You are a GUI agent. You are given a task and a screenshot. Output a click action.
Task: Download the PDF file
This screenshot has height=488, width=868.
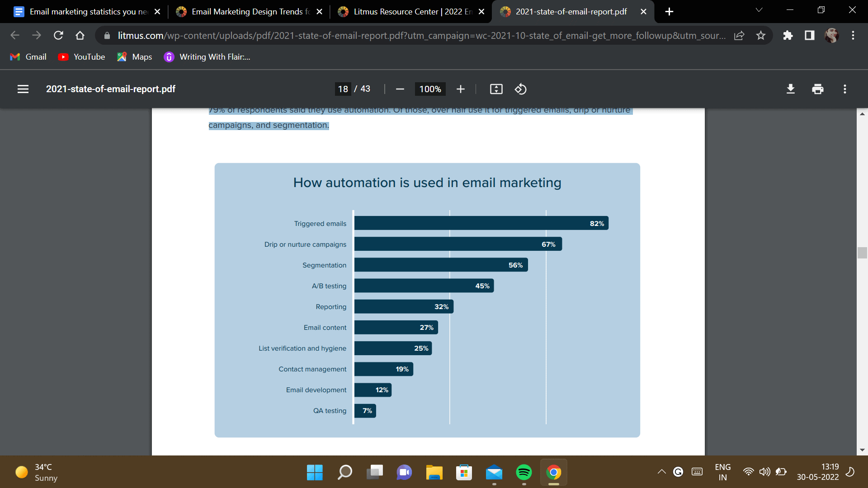click(x=790, y=89)
